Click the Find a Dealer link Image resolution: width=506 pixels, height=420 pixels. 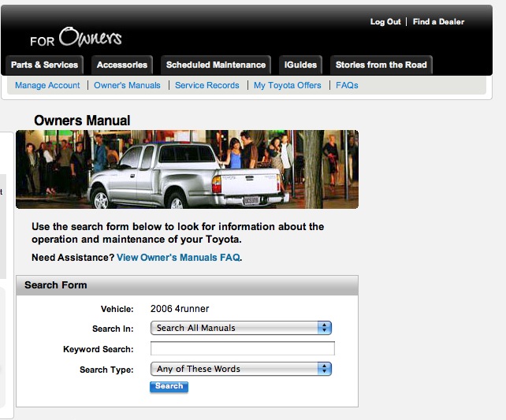438,21
